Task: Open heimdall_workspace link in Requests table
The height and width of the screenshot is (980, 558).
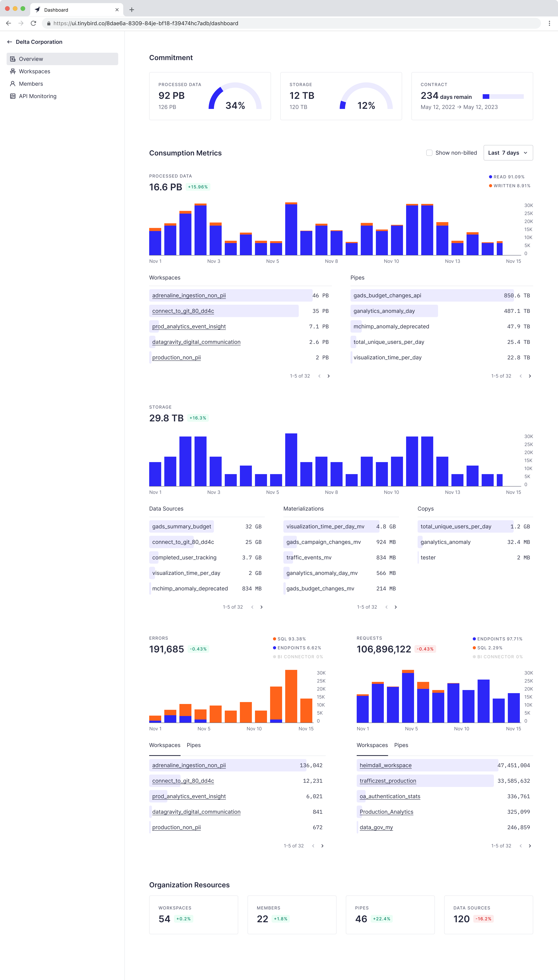Action: 385,765
